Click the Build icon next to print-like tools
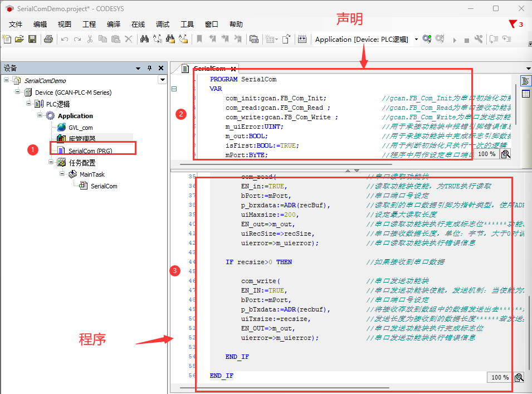Image resolution: width=532 pixels, height=394 pixels. 302,39
